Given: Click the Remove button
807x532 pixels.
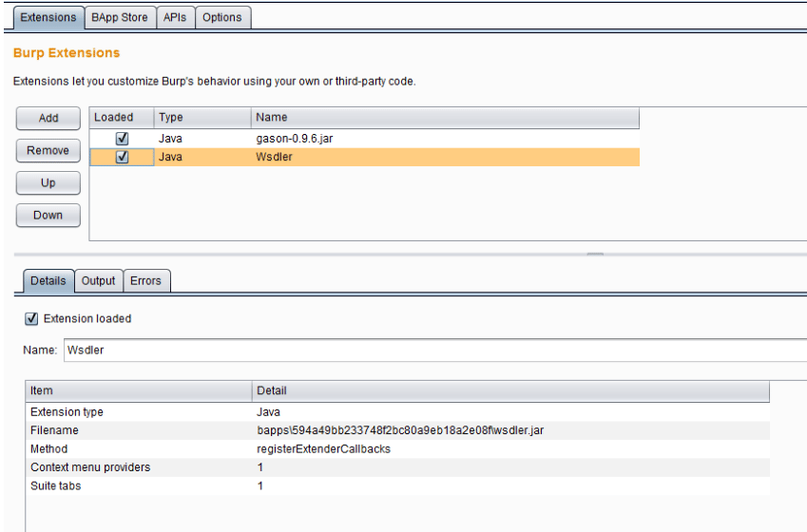Looking at the screenshot, I should click(48, 151).
